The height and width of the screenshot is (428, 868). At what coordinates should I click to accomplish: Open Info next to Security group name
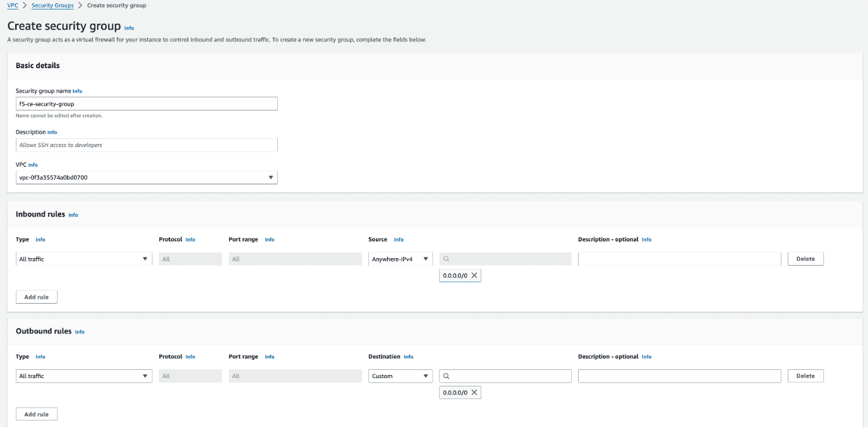(x=77, y=91)
